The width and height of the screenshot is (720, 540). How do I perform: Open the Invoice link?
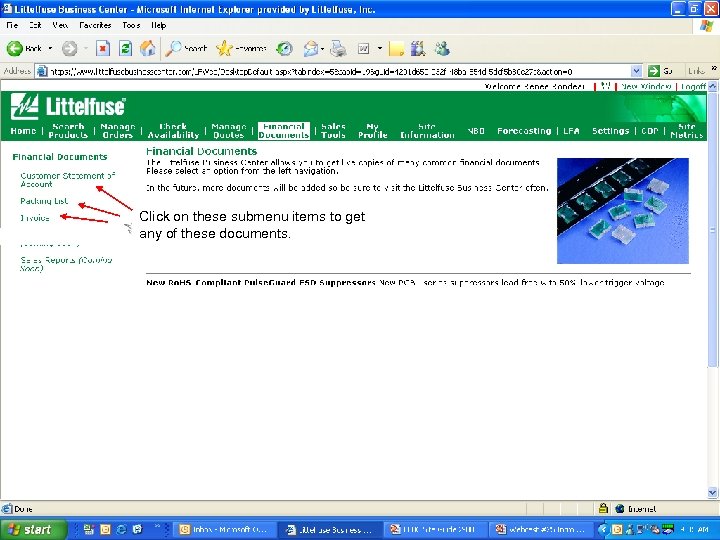tap(35, 218)
